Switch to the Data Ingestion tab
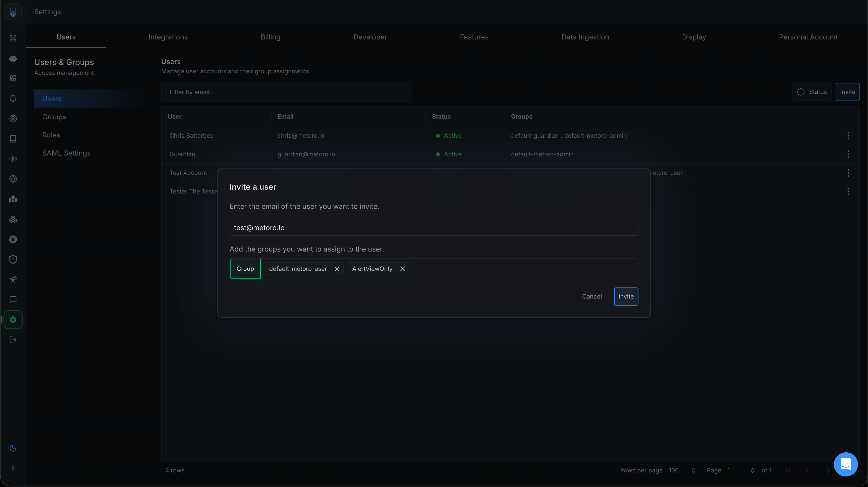This screenshot has height=487, width=868. pyautogui.click(x=585, y=37)
